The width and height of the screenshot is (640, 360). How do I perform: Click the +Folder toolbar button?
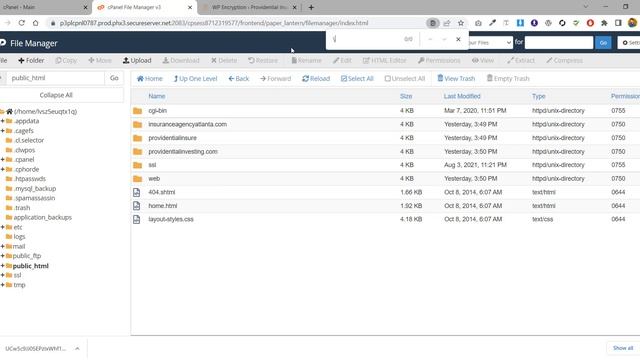coord(31,60)
